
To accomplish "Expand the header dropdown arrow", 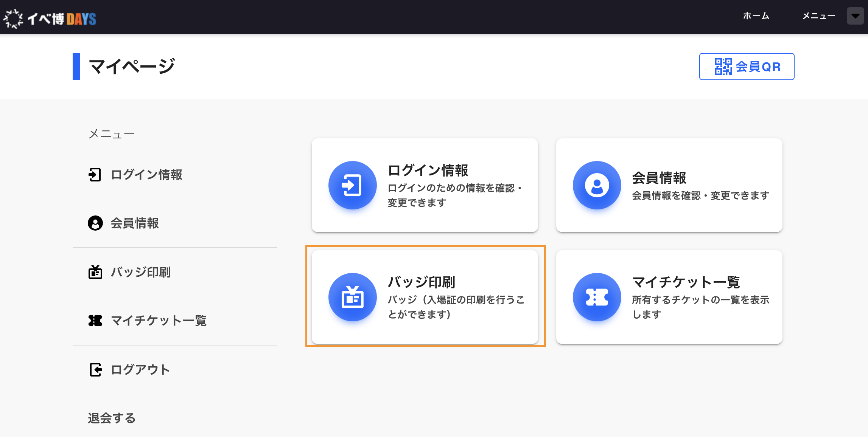I will coord(855,16).
